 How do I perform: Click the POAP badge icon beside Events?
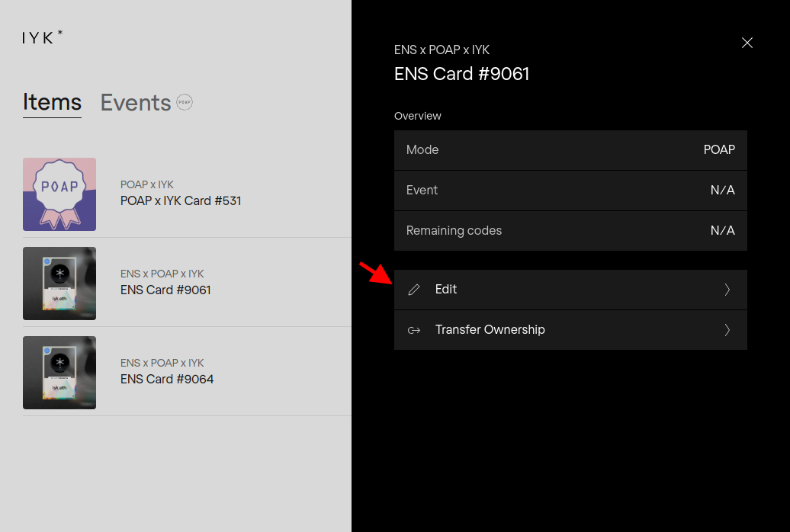click(x=185, y=102)
